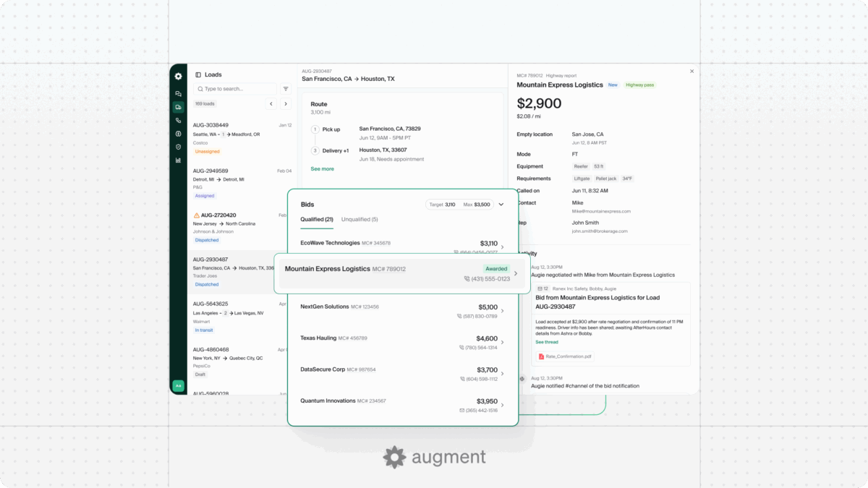
Task: Go to next page of loads
Action: [286, 104]
